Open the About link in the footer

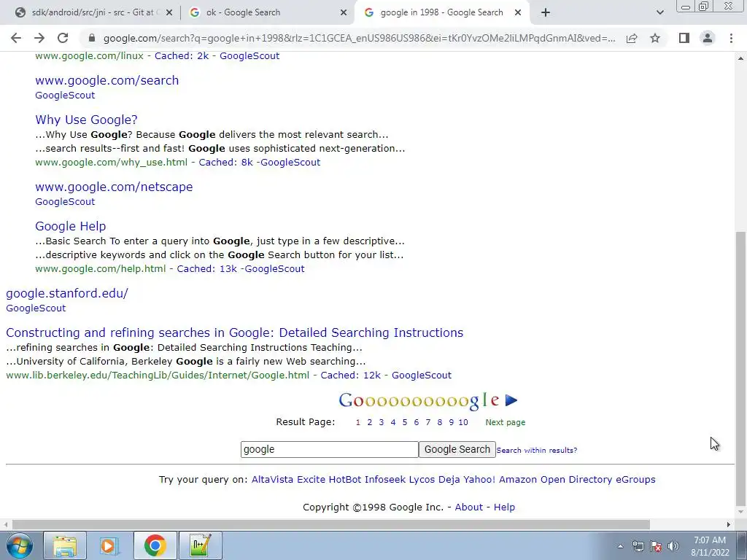[469, 507]
